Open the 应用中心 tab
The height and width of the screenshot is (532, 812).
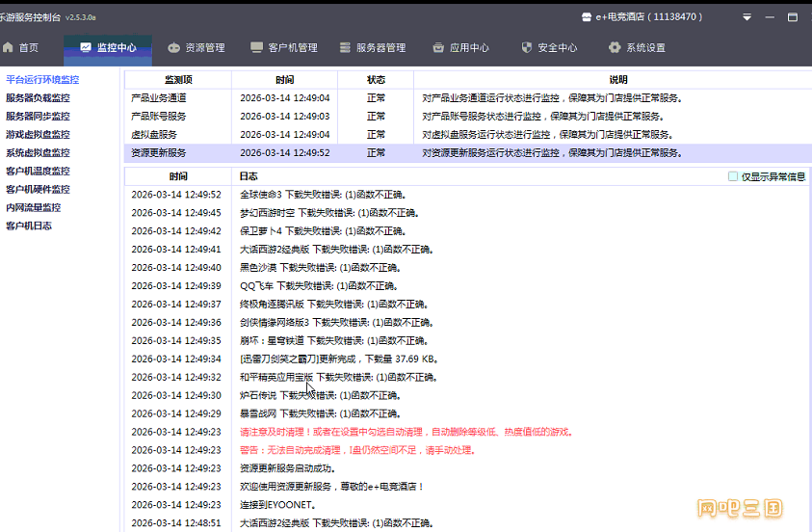460,47
